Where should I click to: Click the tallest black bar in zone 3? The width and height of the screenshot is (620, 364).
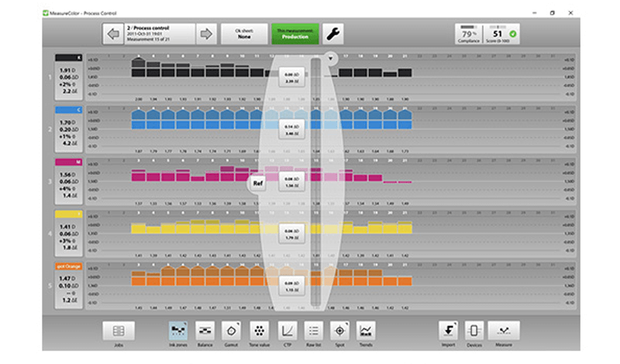coord(138,67)
